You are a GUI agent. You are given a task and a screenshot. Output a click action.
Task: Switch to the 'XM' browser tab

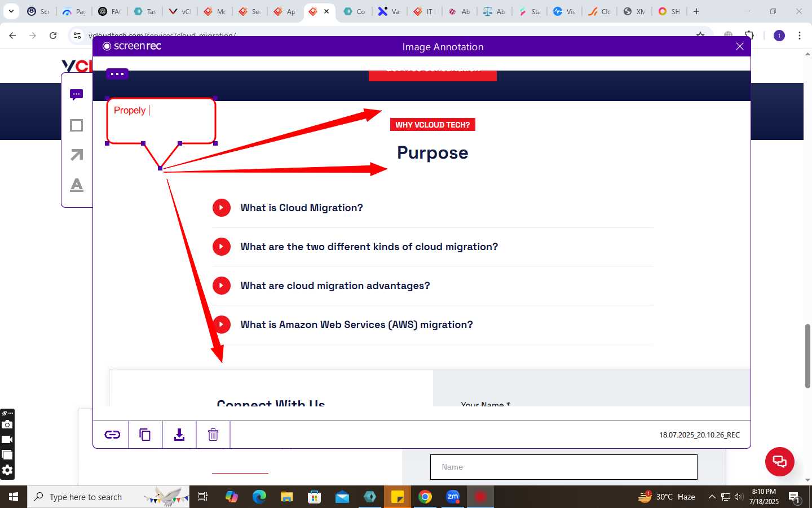click(634, 11)
